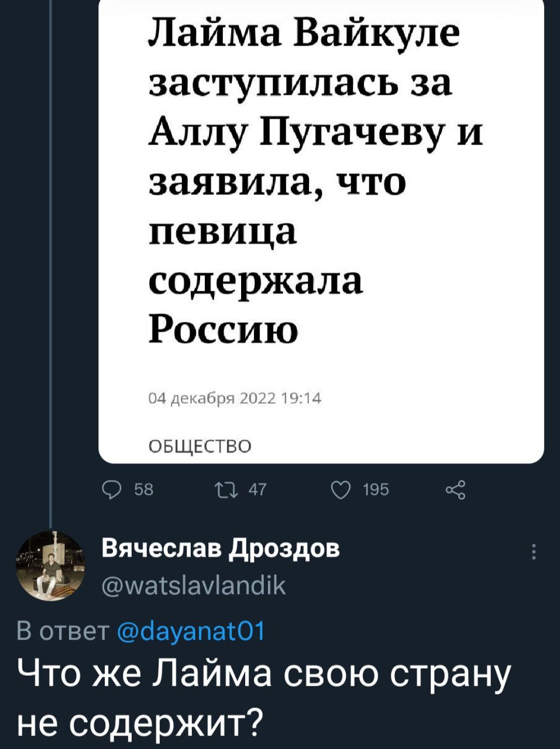Open the reply text 'Что же Лайма свою страну'
This screenshot has height=749, width=560.
(263, 675)
